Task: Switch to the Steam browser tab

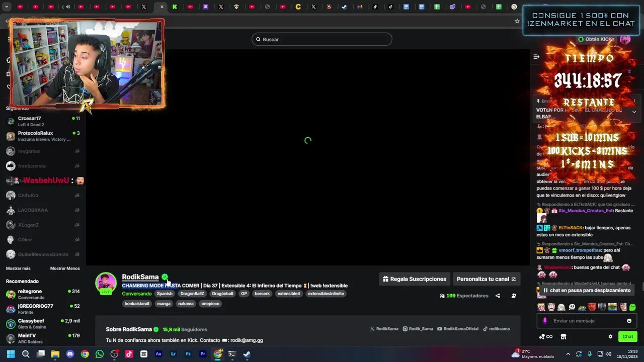Action: pos(344,7)
